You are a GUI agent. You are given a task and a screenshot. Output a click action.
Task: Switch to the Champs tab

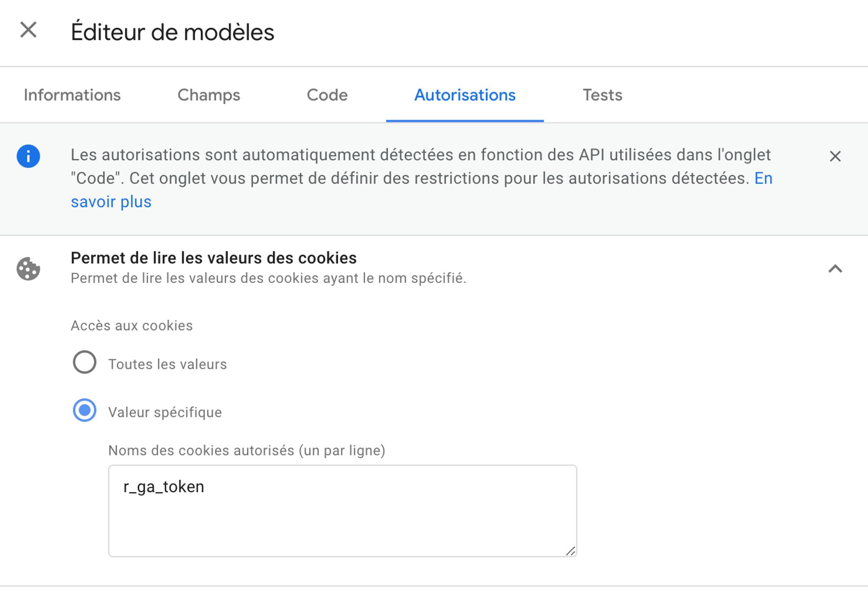[x=209, y=95]
